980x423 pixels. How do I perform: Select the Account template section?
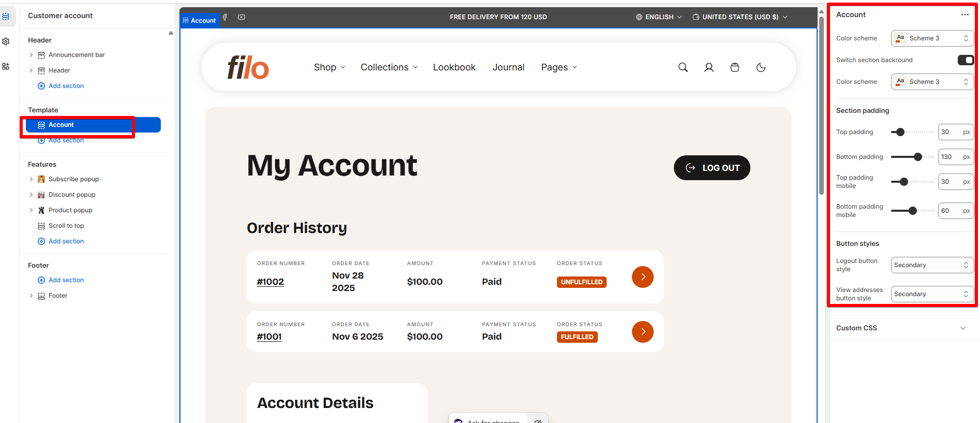point(93,125)
